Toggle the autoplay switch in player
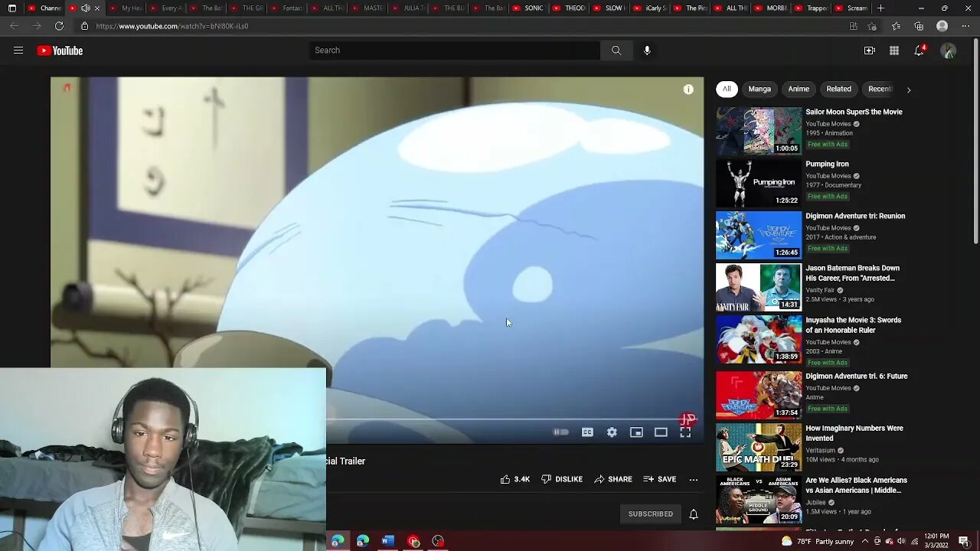Screen dimensions: 980x551 click(561, 432)
